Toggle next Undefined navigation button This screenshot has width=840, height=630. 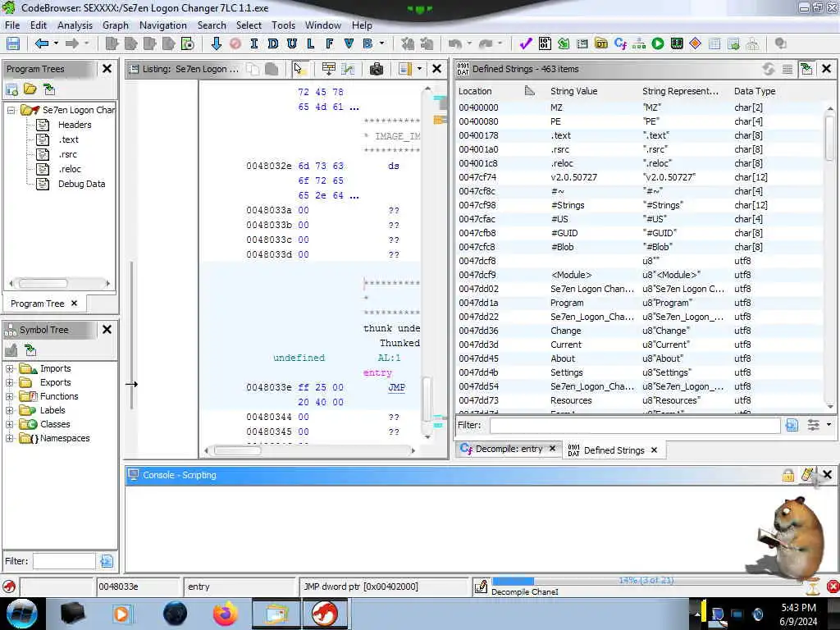coord(292,44)
